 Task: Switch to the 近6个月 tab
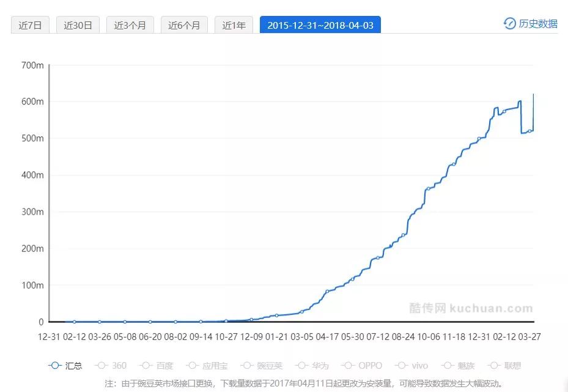184,25
